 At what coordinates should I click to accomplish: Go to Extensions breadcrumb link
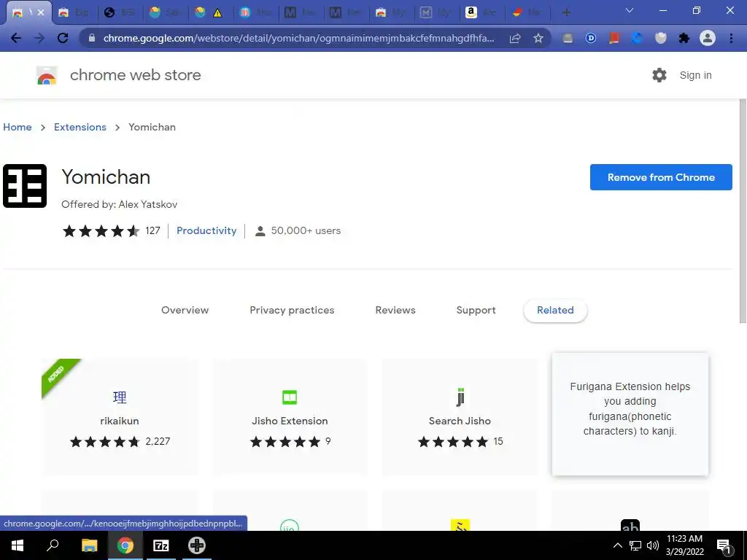[x=80, y=127]
